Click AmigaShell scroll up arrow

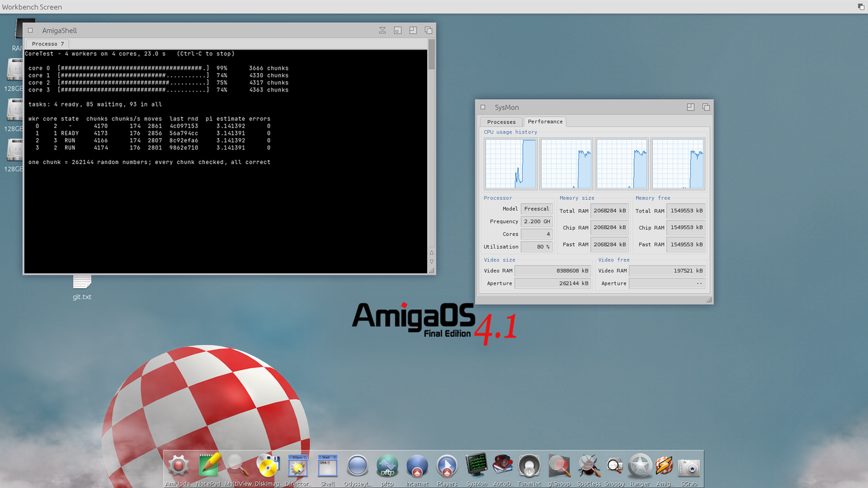(x=431, y=252)
